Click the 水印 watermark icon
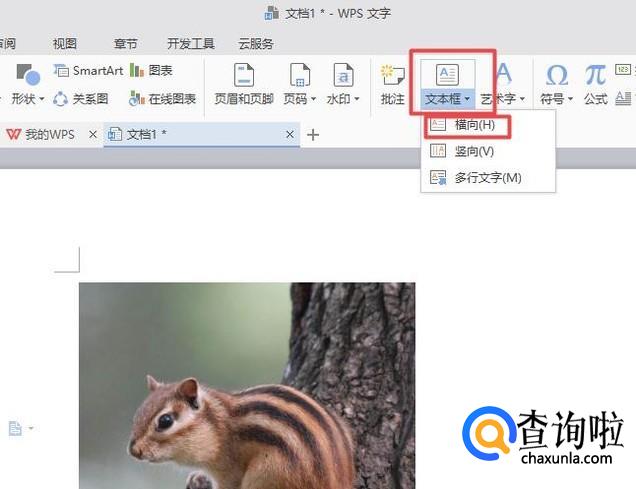 [x=343, y=75]
